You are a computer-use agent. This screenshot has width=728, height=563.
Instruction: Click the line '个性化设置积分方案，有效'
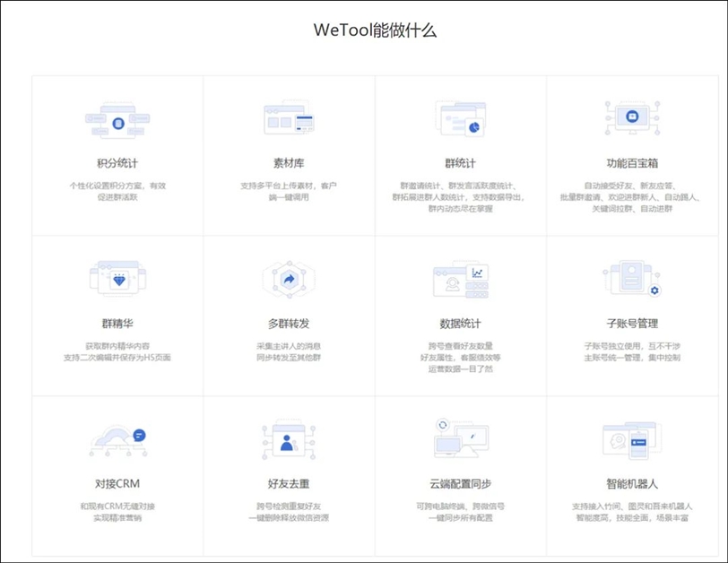[117, 186]
